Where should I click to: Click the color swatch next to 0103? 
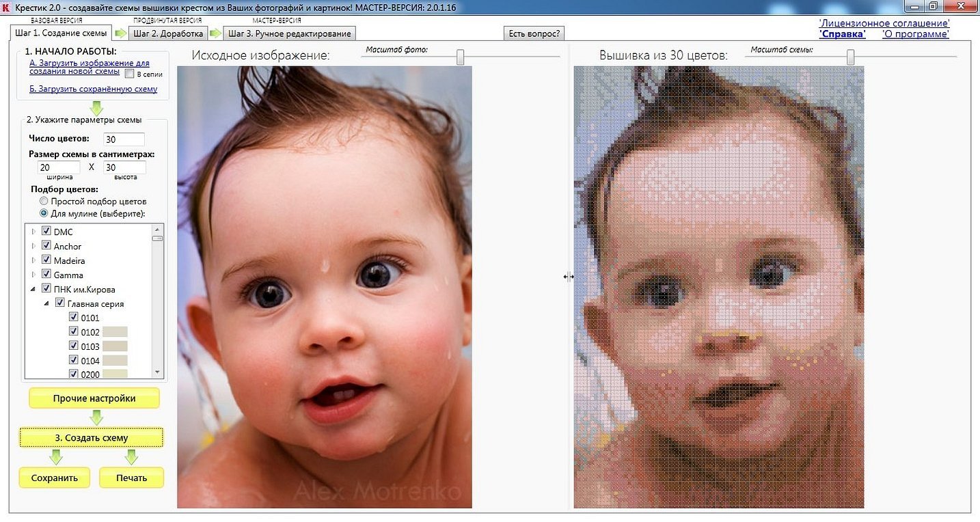point(115,346)
